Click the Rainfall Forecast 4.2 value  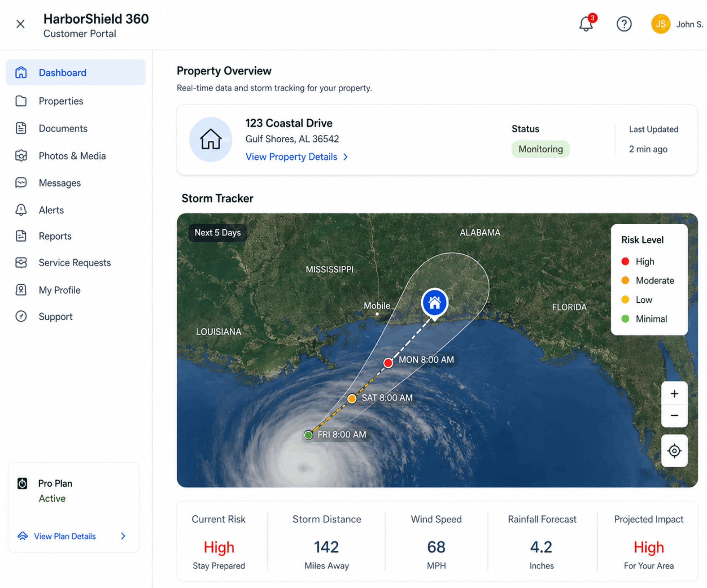point(541,547)
